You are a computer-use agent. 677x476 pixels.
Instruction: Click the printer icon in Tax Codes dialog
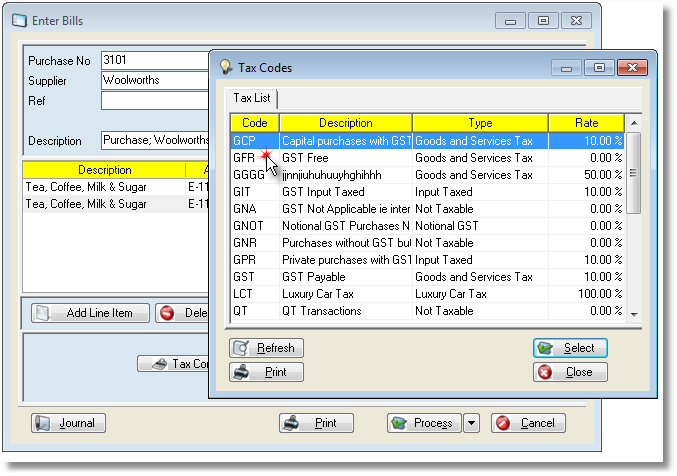coord(242,372)
